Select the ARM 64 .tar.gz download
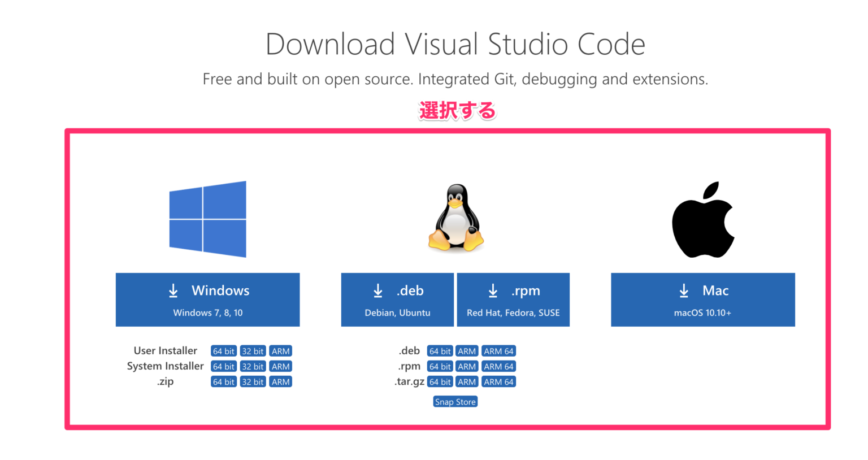The image size is (868, 460). (x=498, y=381)
